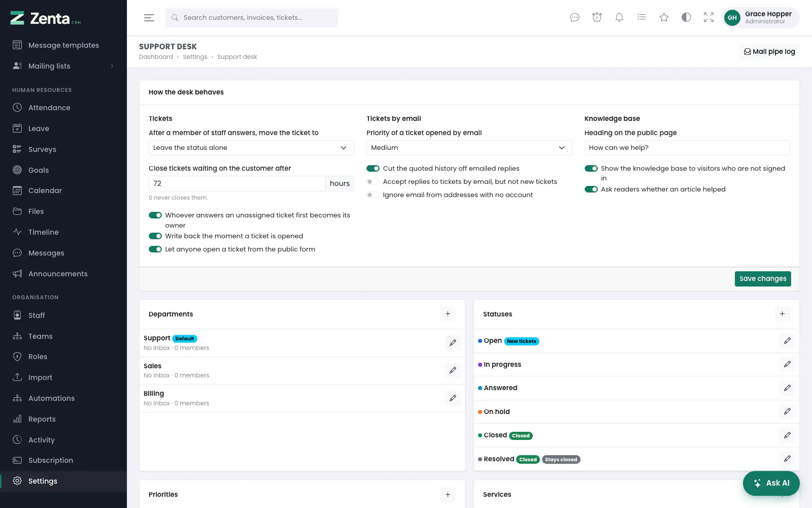Image resolution: width=812 pixels, height=508 pixels.
Task: Expand the Mailing lists submenu
Action: tap(63, 66)
